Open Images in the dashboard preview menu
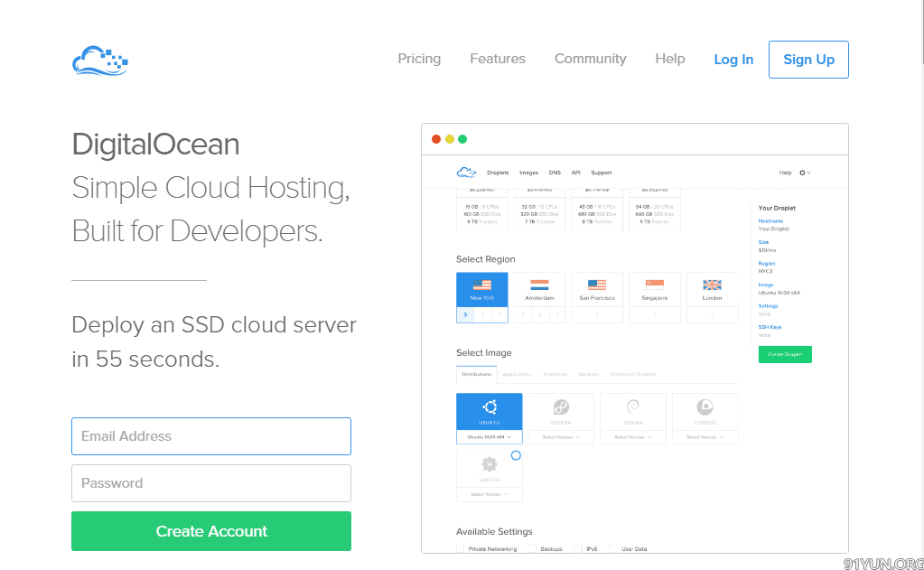Screen dimensions: 924x570 click(x=528, y=173)
